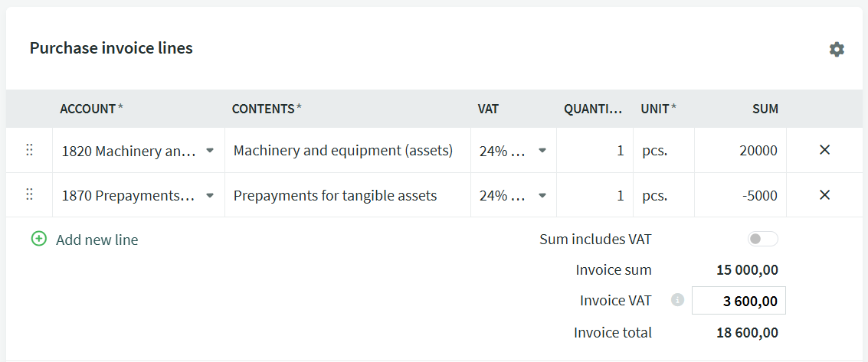Expand account dropdown for 1870 Prepayments
The image size is (868, 362).
point(210,196)
